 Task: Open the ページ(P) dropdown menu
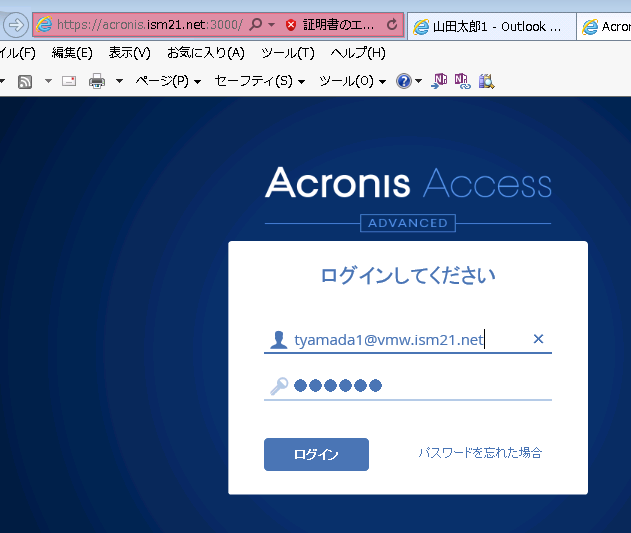pos(168,81)
